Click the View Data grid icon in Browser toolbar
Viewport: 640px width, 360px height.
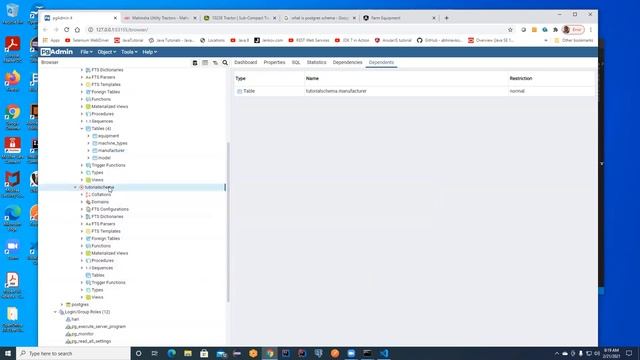[x=205, y=62]
